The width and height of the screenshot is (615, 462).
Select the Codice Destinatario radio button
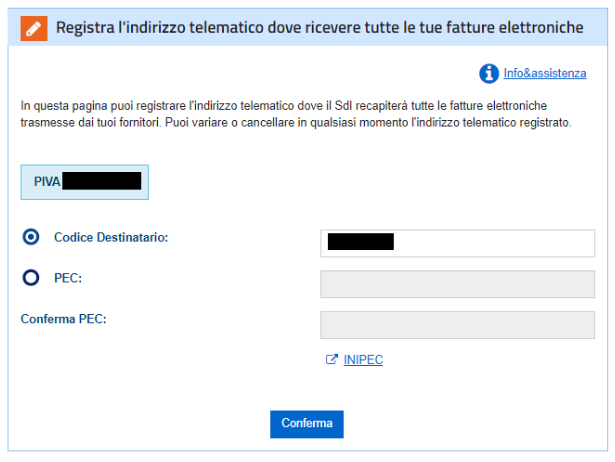coord(31,237)
